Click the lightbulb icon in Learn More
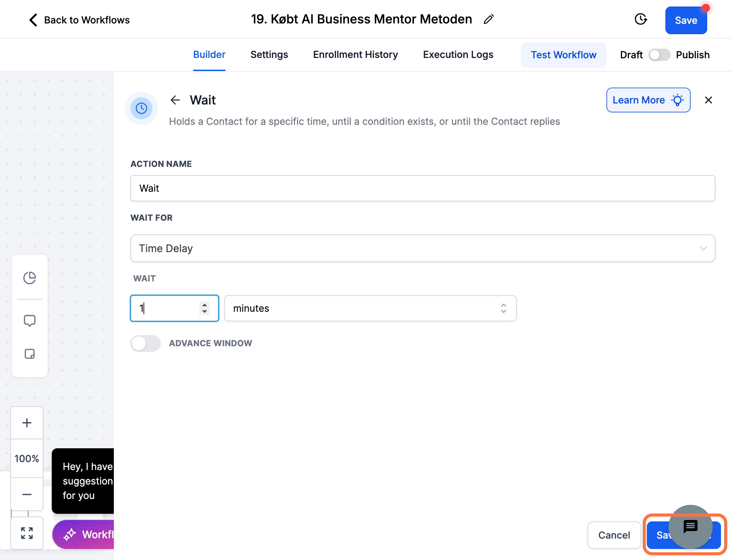732x560 pixels. (x=677, y=100)
